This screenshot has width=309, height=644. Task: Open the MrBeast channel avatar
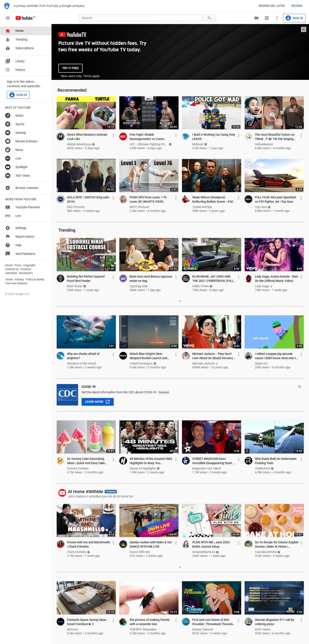click(x=186, y=137)
